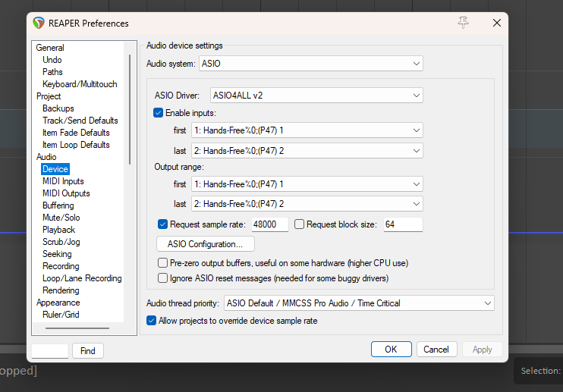Screen dimensions: 563x392
Task: Click the preferences tree vertical scrollbar
Action: click(x=130, y=106)
